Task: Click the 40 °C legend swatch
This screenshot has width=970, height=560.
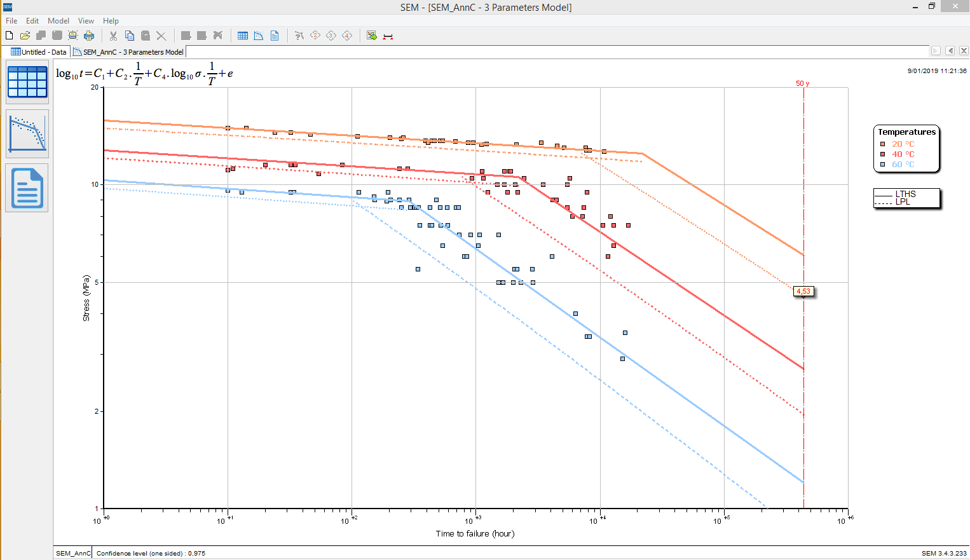Action: click(x=882, y=154)
